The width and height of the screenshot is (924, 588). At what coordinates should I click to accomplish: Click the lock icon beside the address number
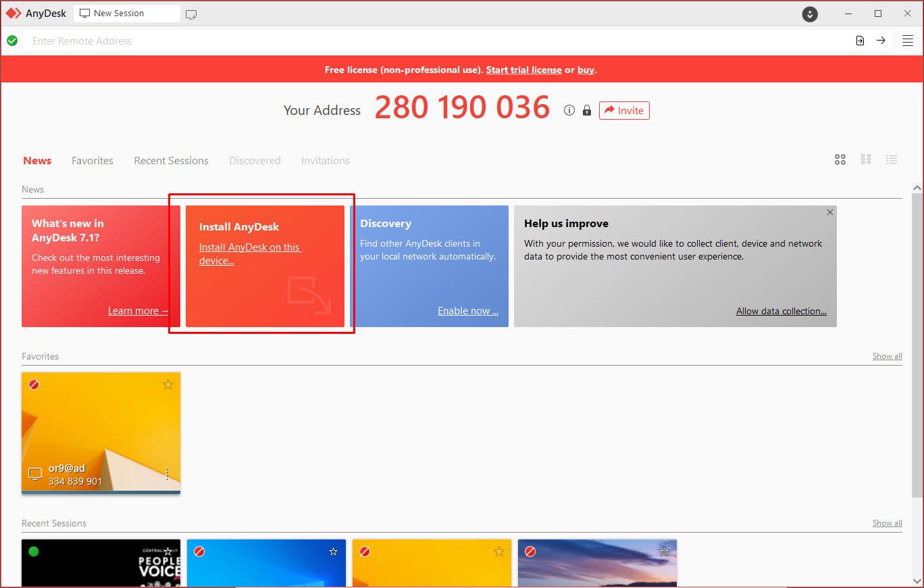tap(587, 110)
